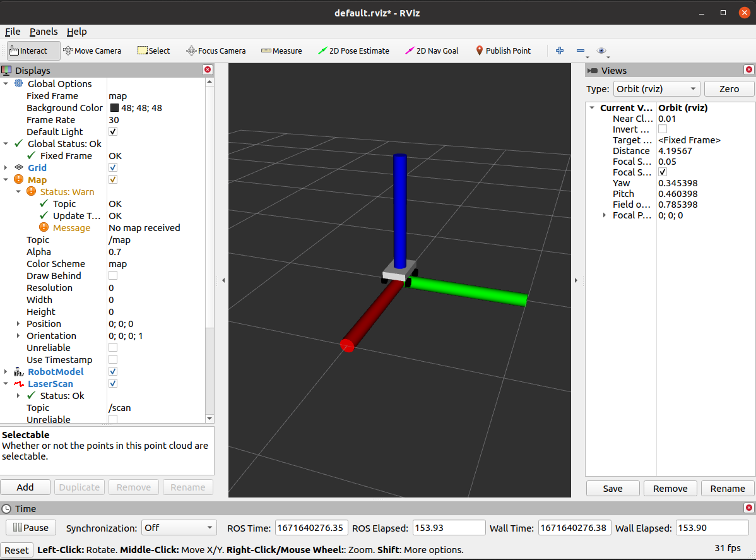The image size is (756, 560).
Task: Toggle the Default Light checkbox
Action: 114,131
